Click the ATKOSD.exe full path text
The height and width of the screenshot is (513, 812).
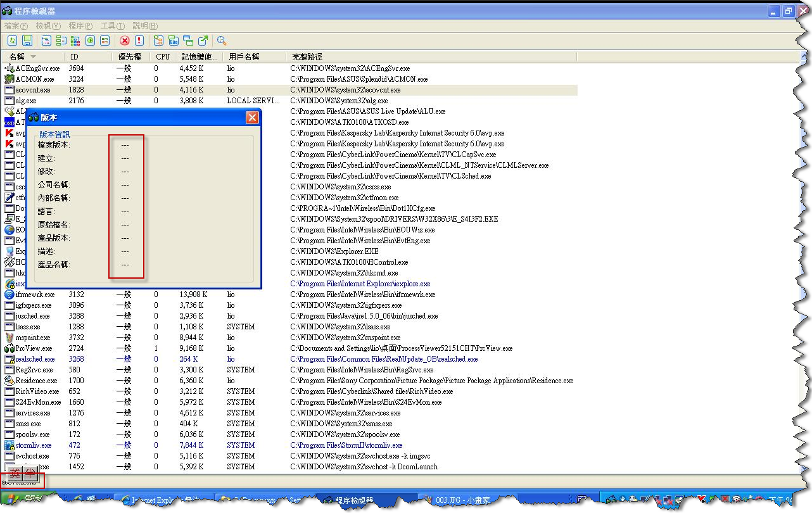click(350, 122)
